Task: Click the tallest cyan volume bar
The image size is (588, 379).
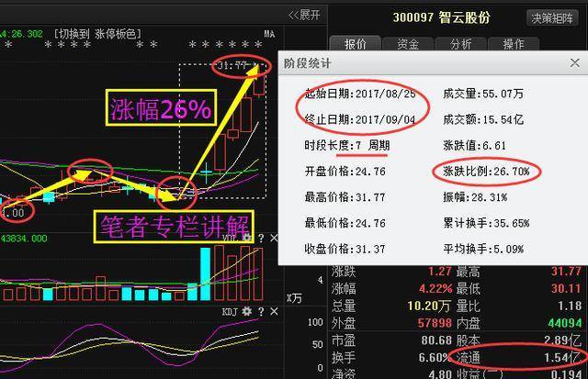Action: [205, 273]
